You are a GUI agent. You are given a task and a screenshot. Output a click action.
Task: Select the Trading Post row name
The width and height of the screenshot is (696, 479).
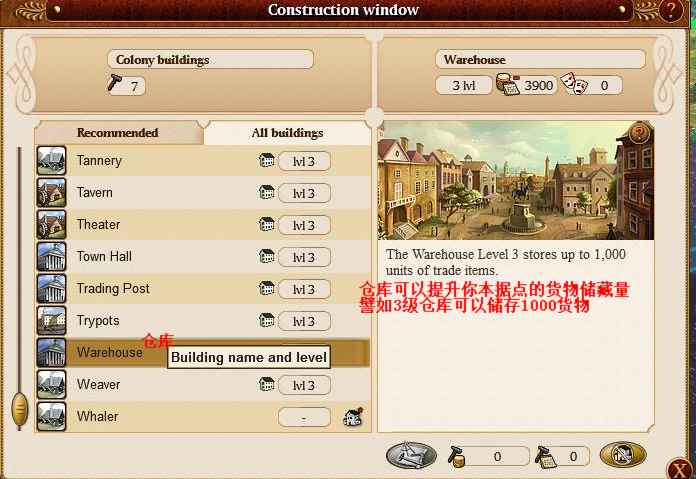point(113,289)
